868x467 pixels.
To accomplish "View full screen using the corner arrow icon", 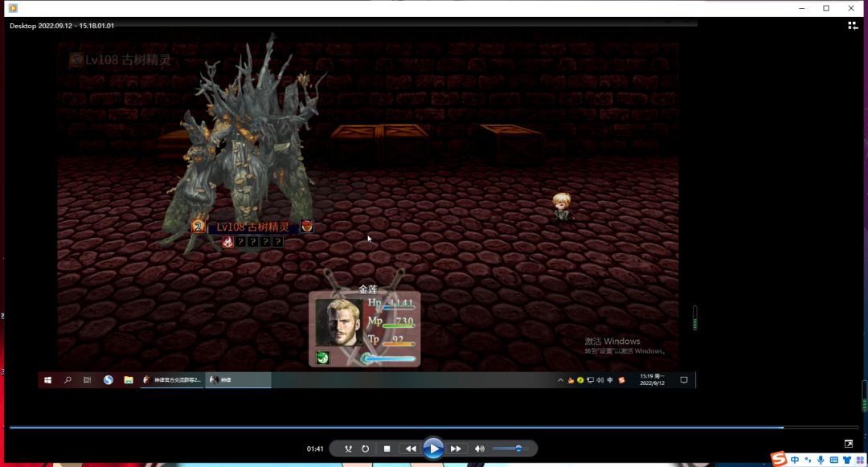I will click(849, 444).
